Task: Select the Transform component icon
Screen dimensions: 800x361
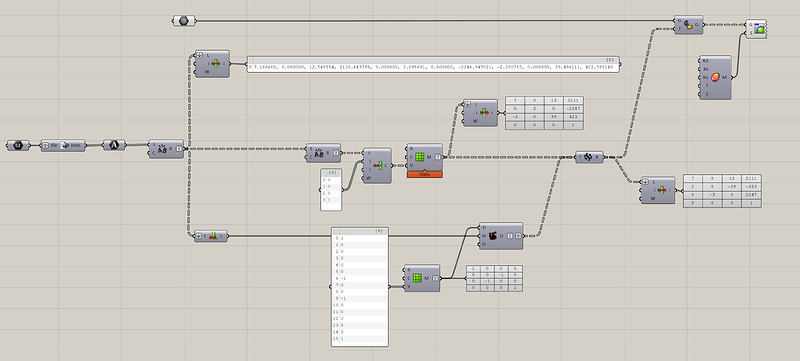Action: (x=688, y=24)
